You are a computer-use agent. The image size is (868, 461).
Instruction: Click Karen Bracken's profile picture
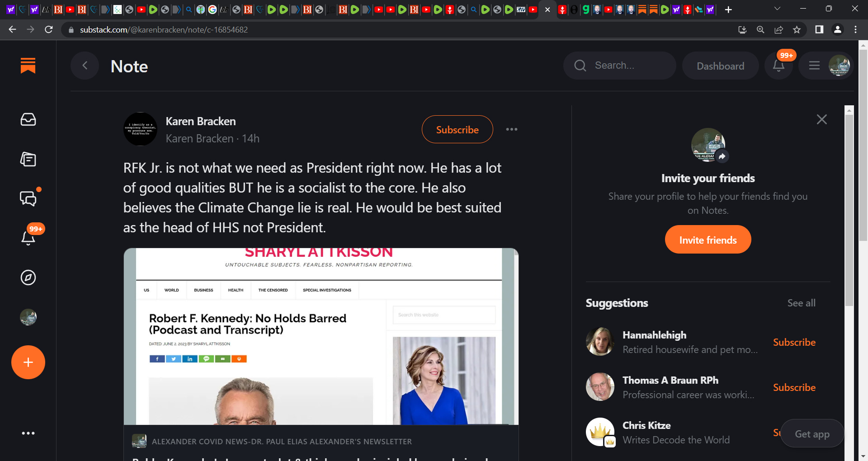point(141,129)
